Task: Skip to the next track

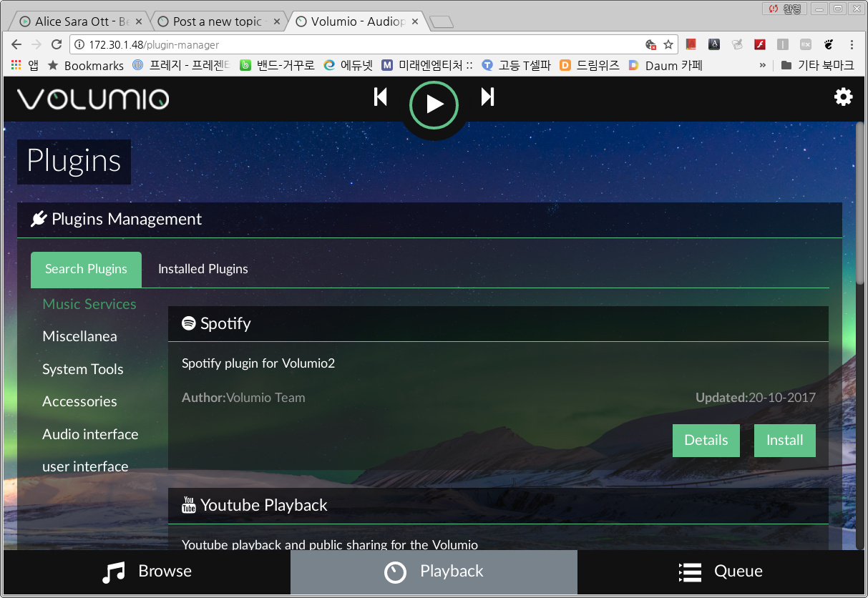Action: point(487,97)
